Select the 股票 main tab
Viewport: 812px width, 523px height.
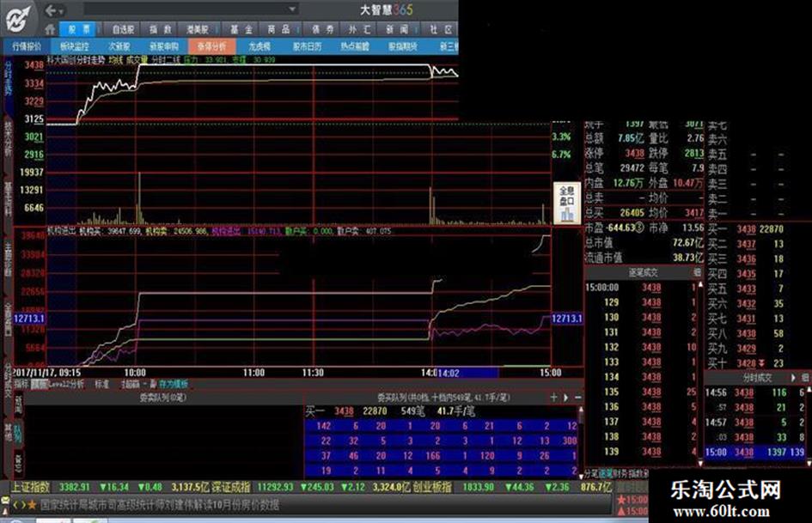pyautogui.click(x=79, y=29)
